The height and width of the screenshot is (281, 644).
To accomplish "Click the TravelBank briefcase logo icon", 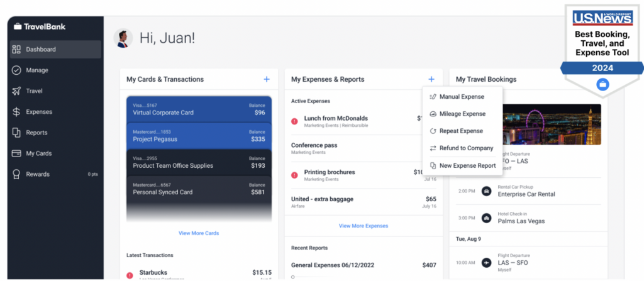I will pos(18,26).
